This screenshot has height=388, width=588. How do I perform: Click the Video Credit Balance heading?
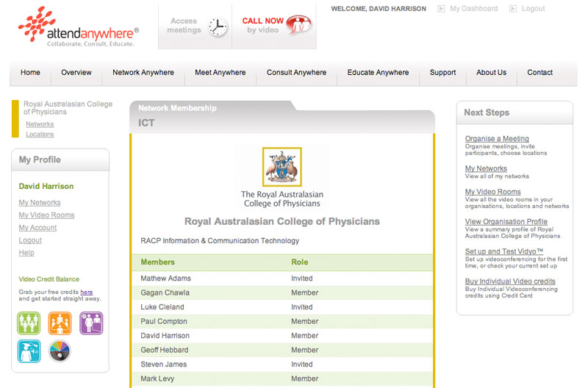(x=49, y=279)
